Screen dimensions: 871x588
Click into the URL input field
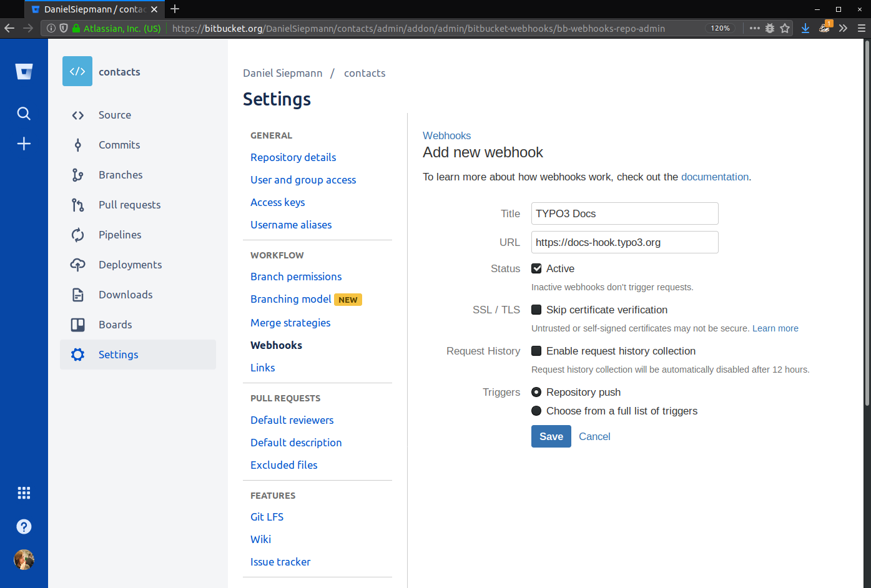[625, 242]
